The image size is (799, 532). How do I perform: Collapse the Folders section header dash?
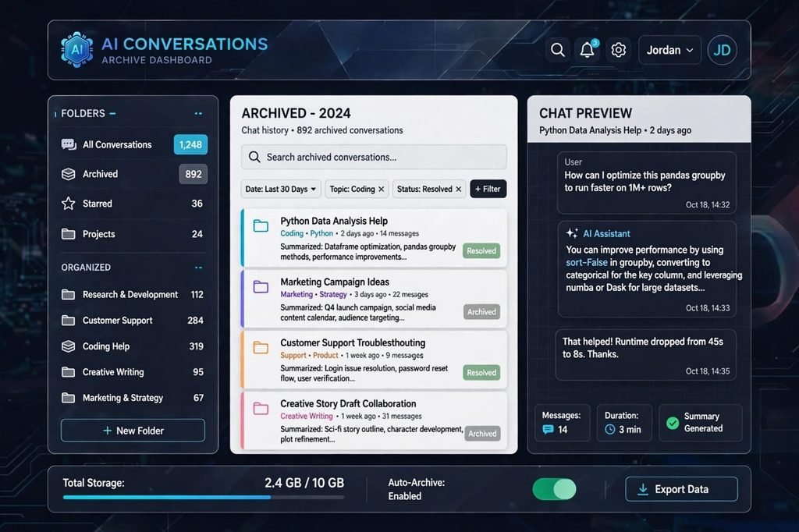click(x=112, y=114)
